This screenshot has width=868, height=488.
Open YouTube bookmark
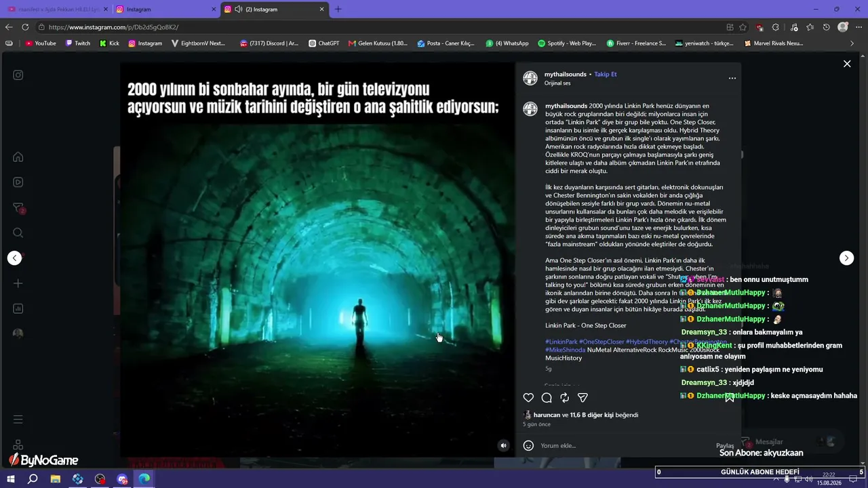41,43
